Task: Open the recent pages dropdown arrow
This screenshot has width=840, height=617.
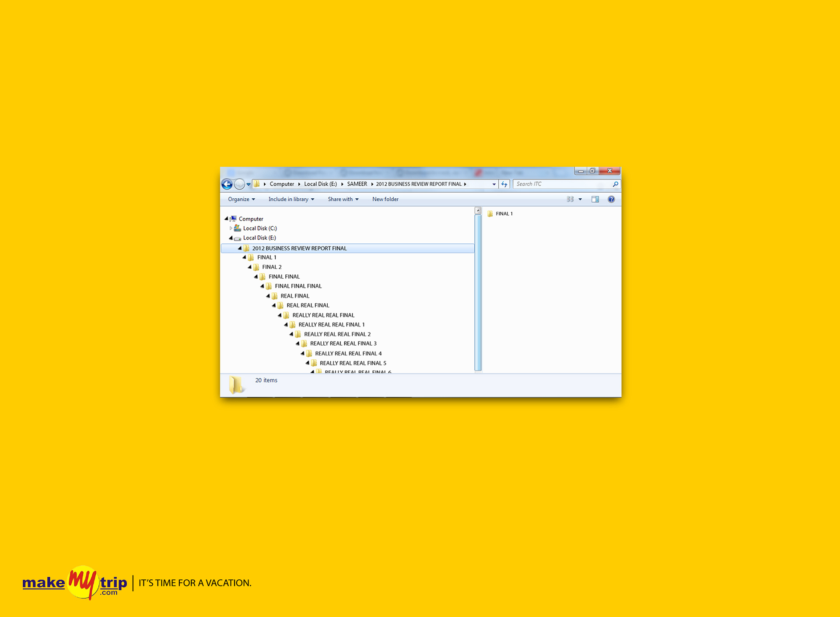Action: coord(248,185)
